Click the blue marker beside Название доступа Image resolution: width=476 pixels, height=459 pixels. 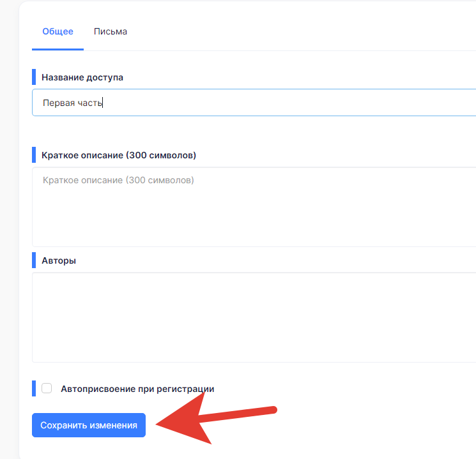pos(34,77)
